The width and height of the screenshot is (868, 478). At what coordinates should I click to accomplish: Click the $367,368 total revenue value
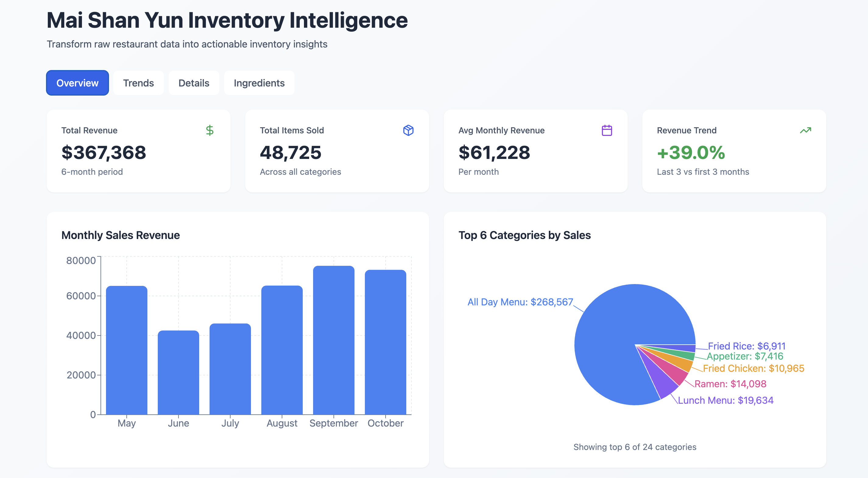pos(104,153)
